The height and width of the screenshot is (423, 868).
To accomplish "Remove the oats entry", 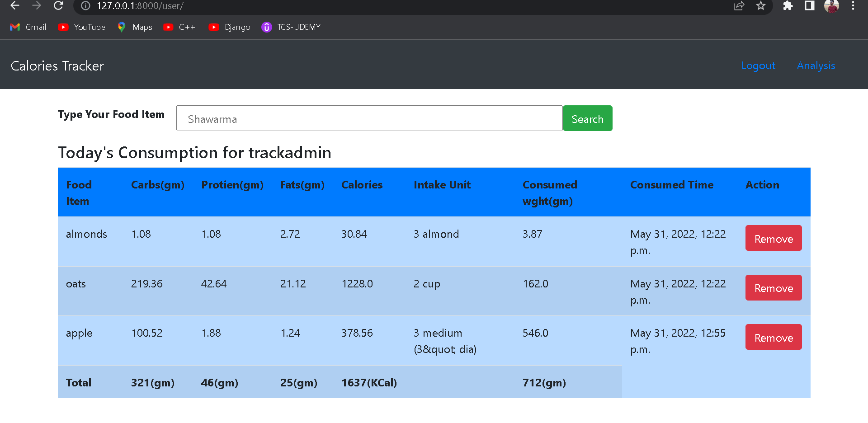I will click(x=773, y=287).
